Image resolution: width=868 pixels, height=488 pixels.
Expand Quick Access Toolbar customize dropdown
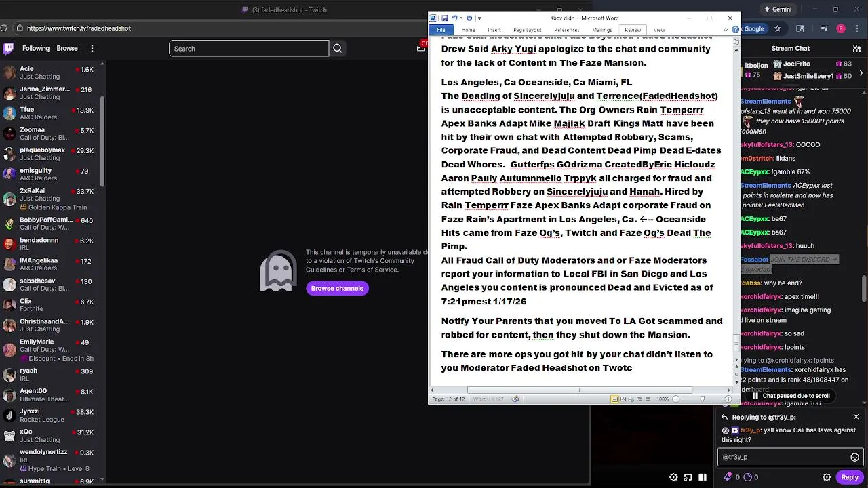pos(479,18)
